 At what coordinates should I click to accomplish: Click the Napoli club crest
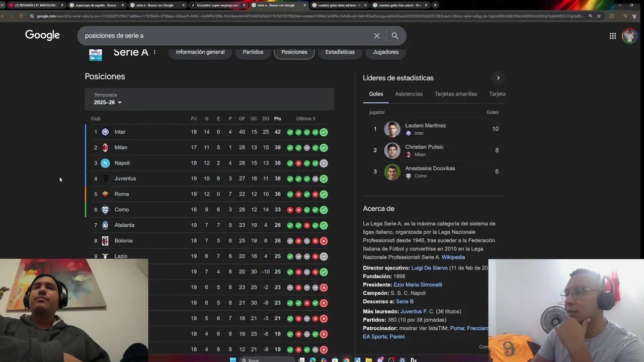tap(105, 163)
